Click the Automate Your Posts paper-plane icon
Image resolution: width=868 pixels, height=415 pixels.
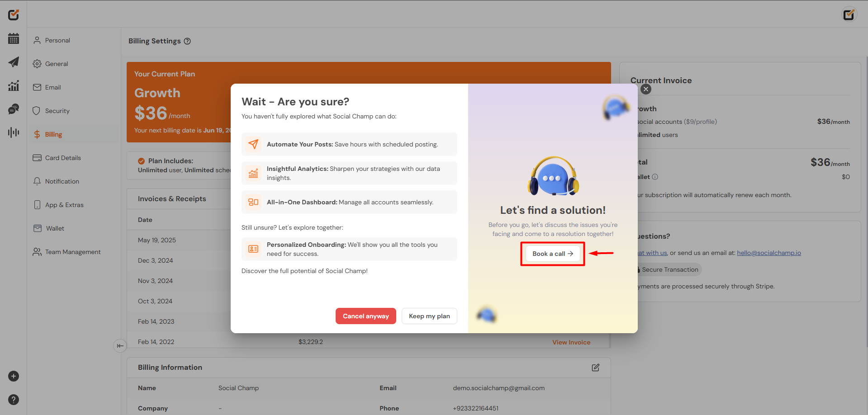(253, 144)
